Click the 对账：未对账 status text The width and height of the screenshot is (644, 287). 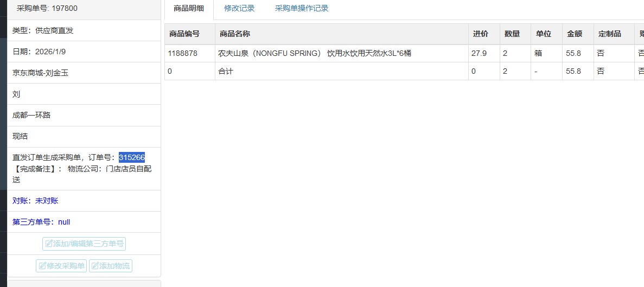click(35, 201)
